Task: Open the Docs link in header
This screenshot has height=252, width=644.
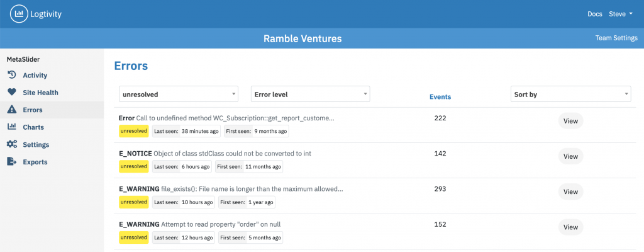Action: [595, 14]
